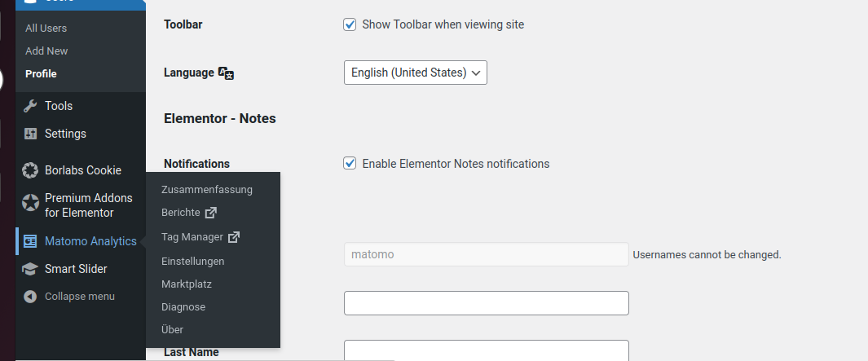Click Collapse menu text
The width and height of the screenshot is (868, 361).
pyautogui.click(x=80, y=297)
